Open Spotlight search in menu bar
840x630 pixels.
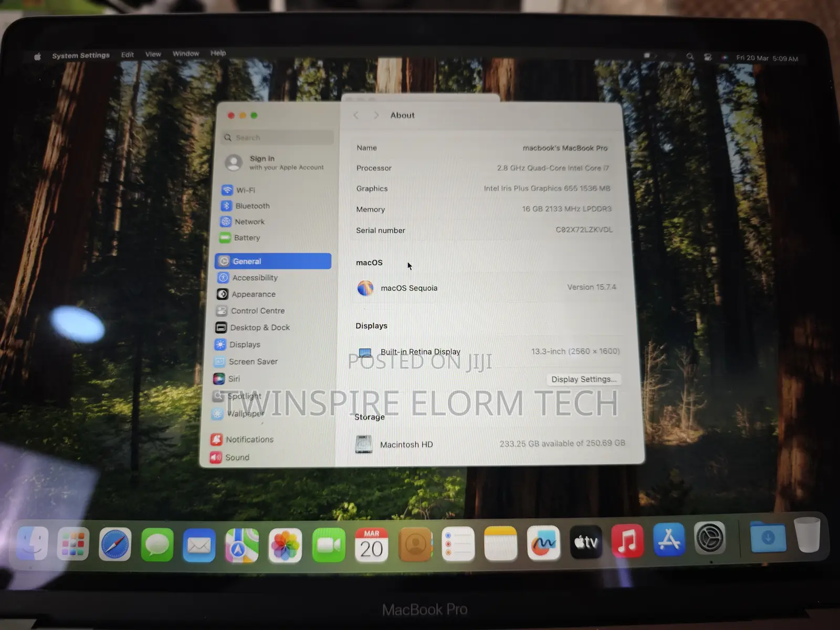pos(690,57)
